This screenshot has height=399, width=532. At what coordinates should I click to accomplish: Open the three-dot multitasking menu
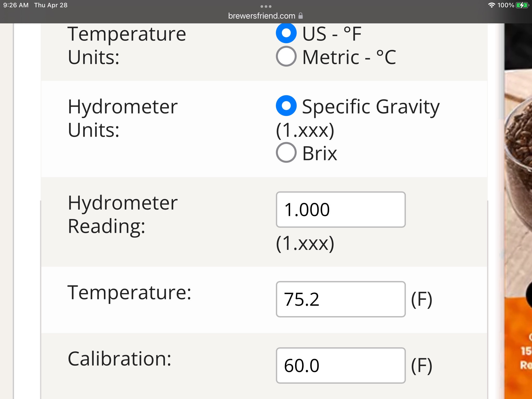(266, 6)
